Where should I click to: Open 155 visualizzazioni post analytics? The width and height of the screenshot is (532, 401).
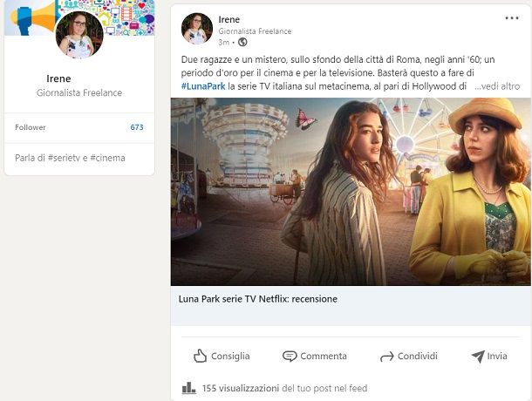[241, 388]
